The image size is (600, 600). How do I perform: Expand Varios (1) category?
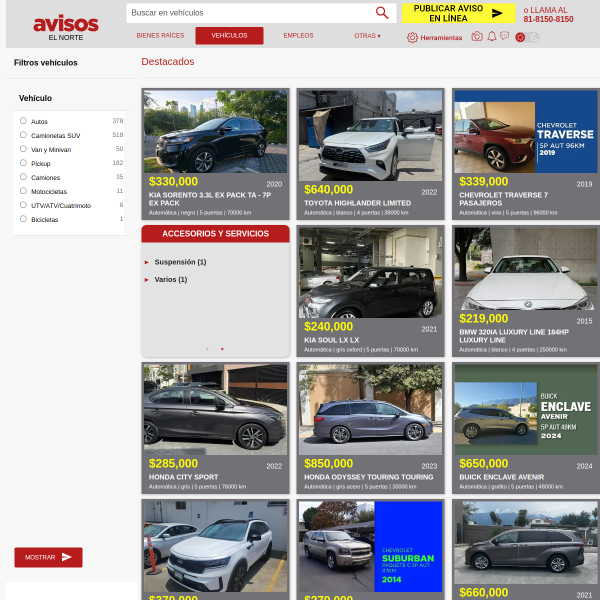pyautogui.click(x=171, y=280)
